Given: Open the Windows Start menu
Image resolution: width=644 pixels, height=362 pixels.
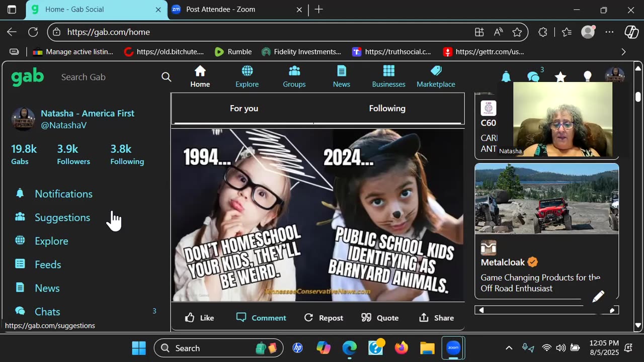Looking at the screenshot, I should (x=139, y=348).
